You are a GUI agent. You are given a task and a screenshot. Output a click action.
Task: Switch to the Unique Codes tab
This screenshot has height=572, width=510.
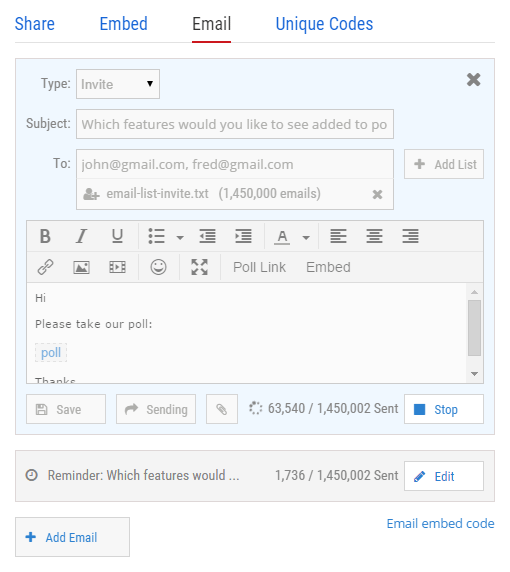(x=324, y=24)
